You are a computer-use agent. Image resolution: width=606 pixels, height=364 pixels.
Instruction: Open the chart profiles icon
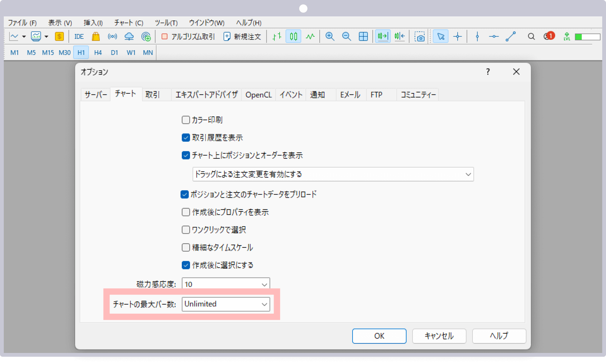36,37
